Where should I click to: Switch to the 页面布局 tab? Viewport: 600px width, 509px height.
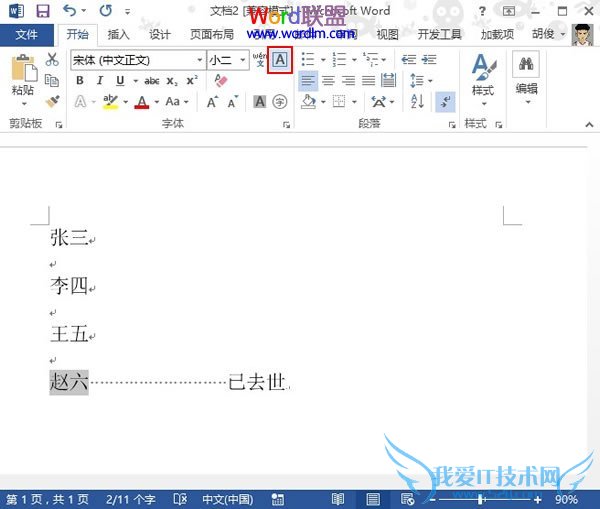click(x=212, y=35)
